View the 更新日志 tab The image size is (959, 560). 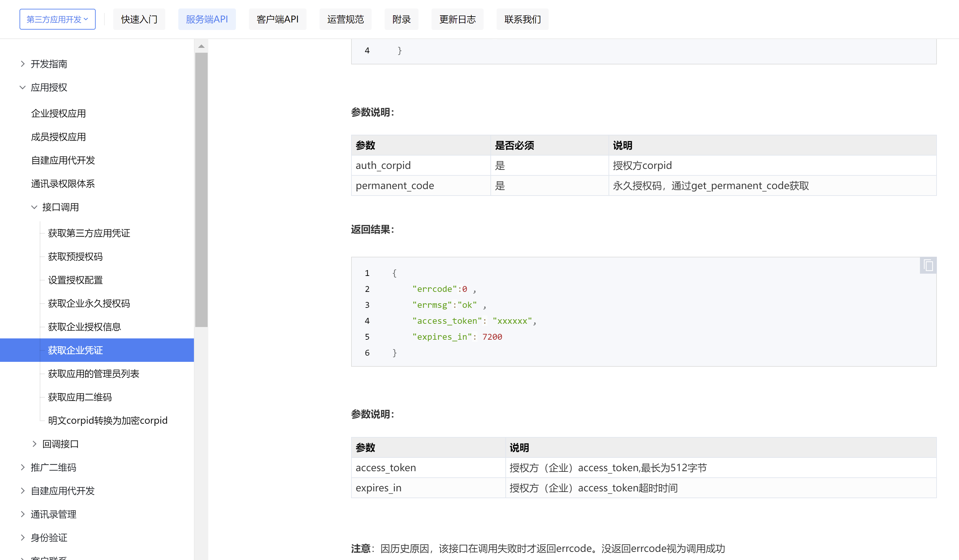[458, 20]
